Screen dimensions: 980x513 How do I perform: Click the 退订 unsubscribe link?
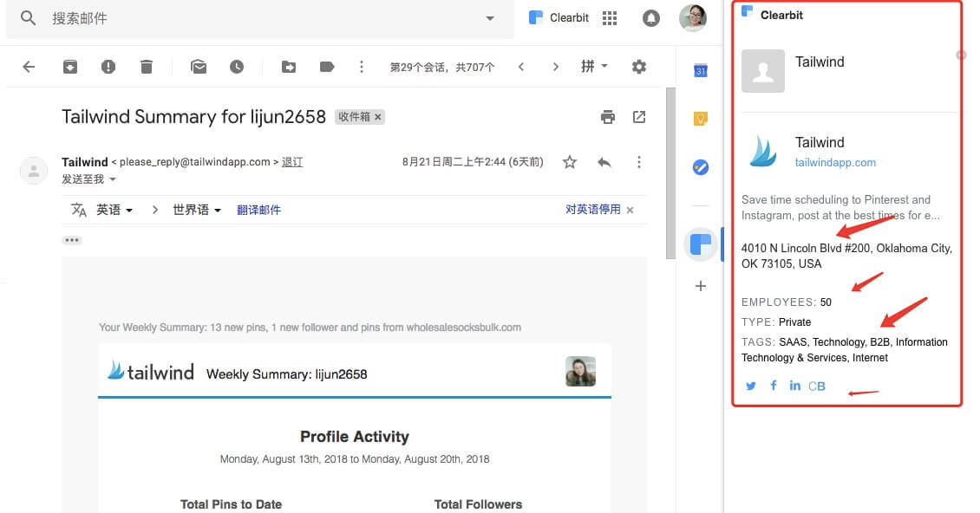click(x=292, y=162)
